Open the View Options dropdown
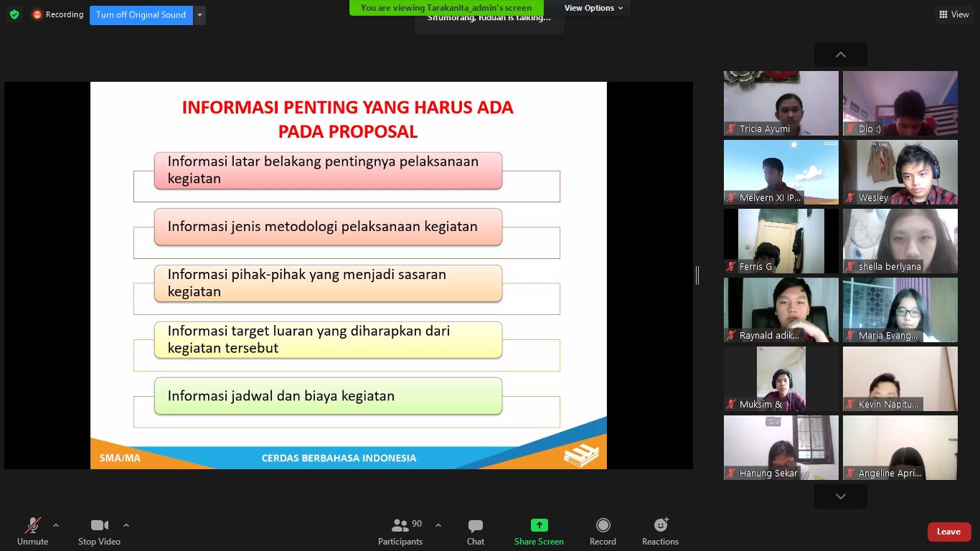Viewport: 980px width, 551px height. (x=593, y=8)
